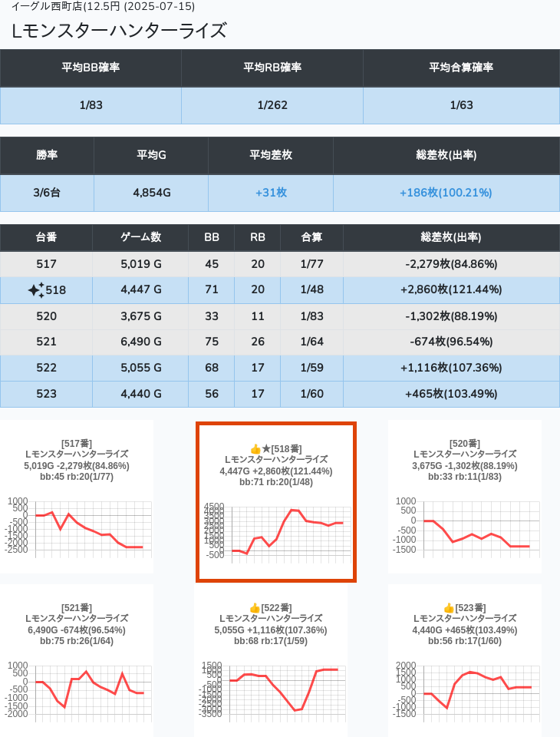Click the average games value 4,854G

(x=151, y=193)
